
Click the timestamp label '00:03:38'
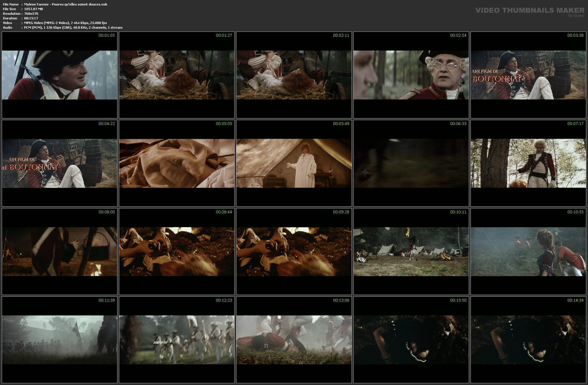pos(576,35)
